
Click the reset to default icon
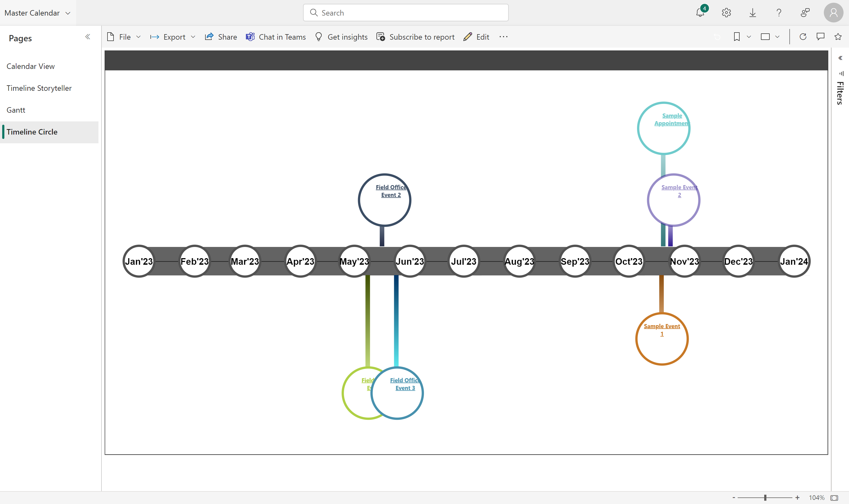pyautogui.click(x=717, y=37)
